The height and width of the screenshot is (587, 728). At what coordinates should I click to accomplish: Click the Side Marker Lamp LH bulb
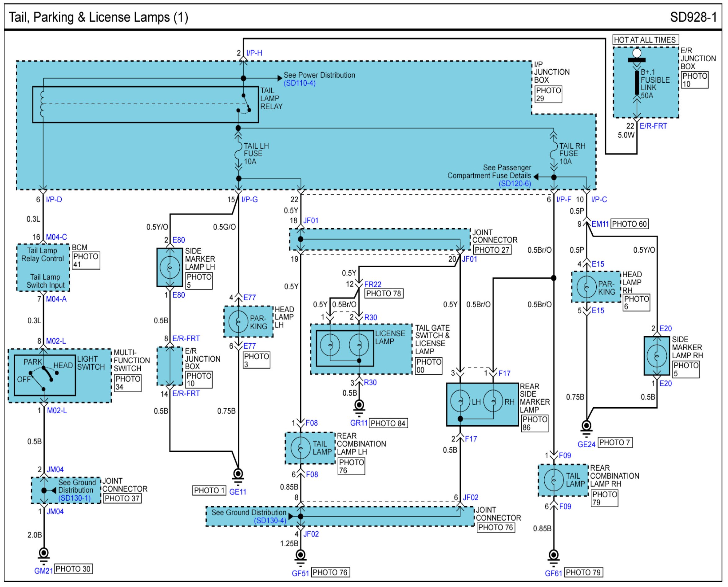click(x=169, y=267)
